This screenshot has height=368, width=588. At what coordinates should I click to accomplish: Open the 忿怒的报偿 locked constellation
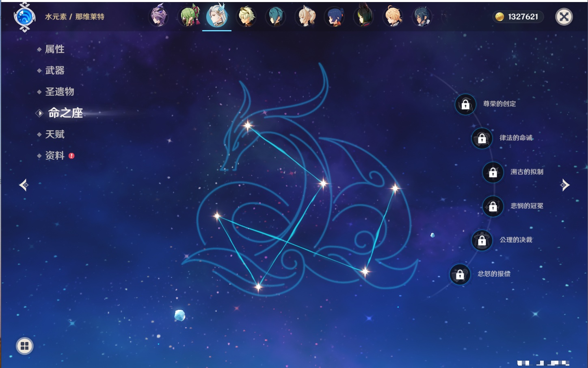460,274
